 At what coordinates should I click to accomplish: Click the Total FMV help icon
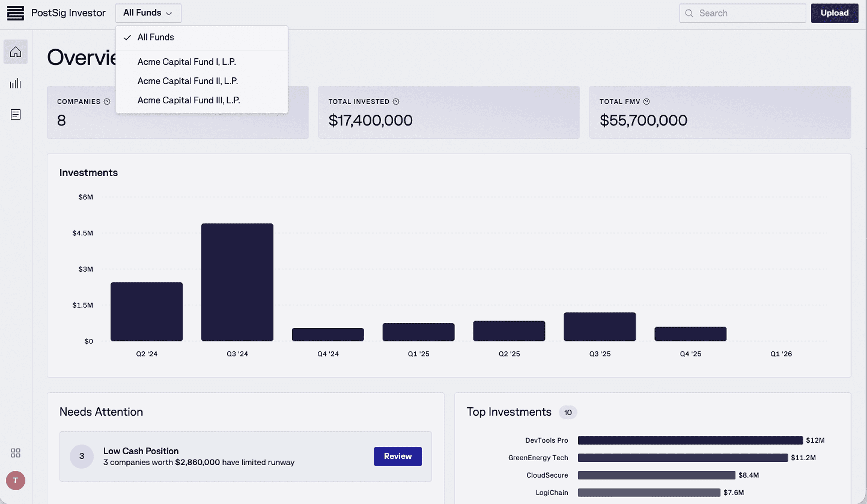point(646,102)
